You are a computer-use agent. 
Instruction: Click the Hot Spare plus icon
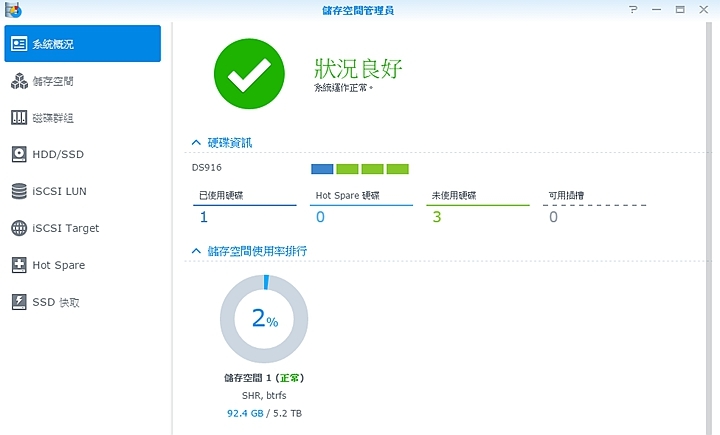coord(19,265)
